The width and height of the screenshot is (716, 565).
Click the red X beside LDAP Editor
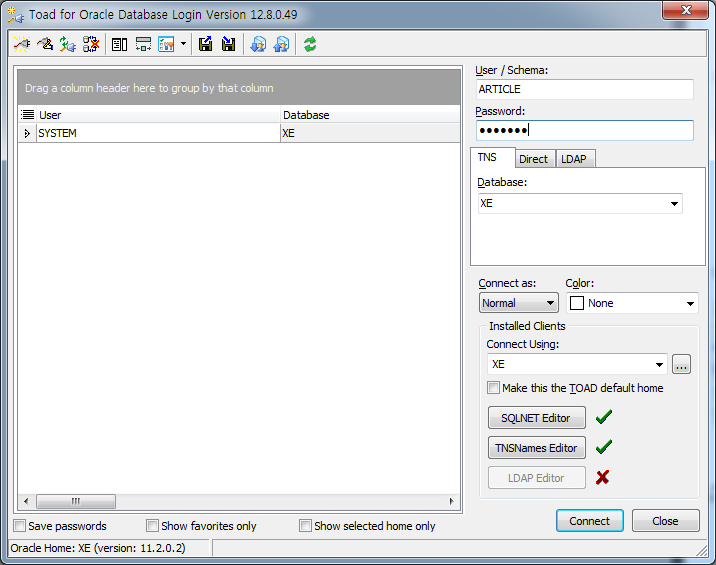click(603, 478)
